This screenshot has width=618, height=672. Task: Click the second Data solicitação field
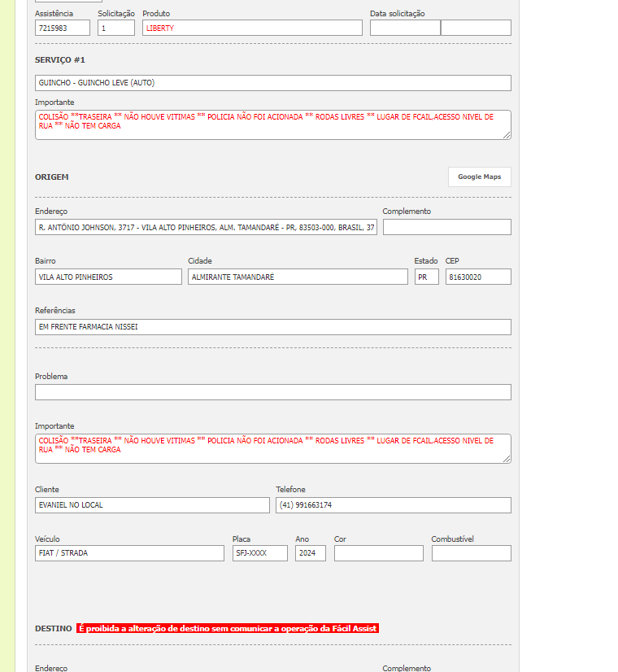(x=476, y=28)
